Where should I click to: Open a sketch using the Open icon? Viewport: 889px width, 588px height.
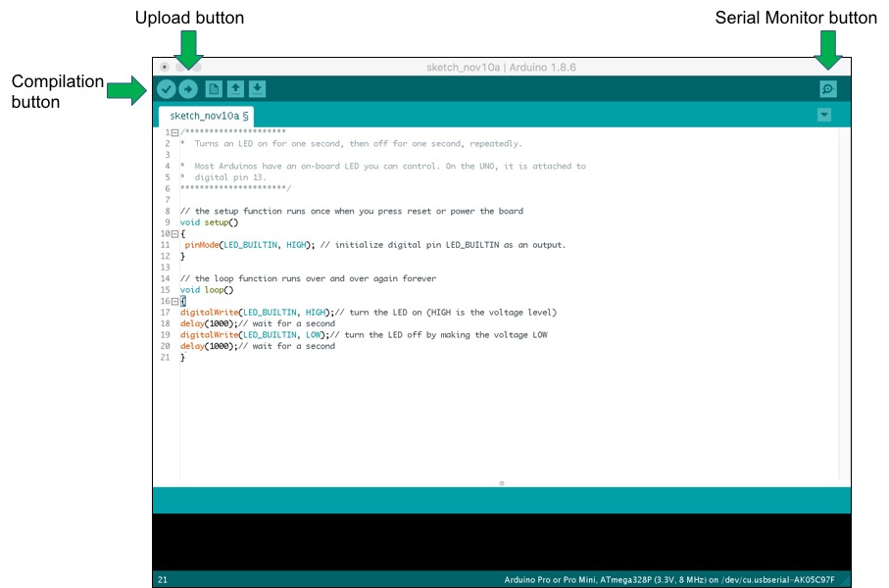(x=235, y=89)
